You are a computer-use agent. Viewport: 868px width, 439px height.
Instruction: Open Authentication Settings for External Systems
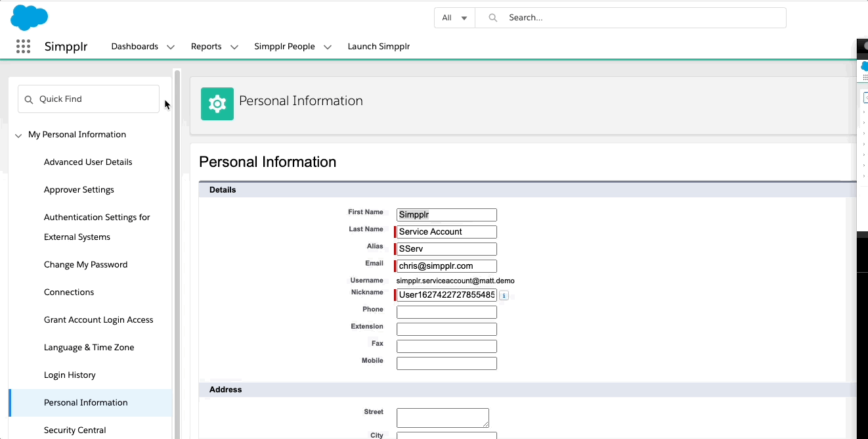click(97, 227)
